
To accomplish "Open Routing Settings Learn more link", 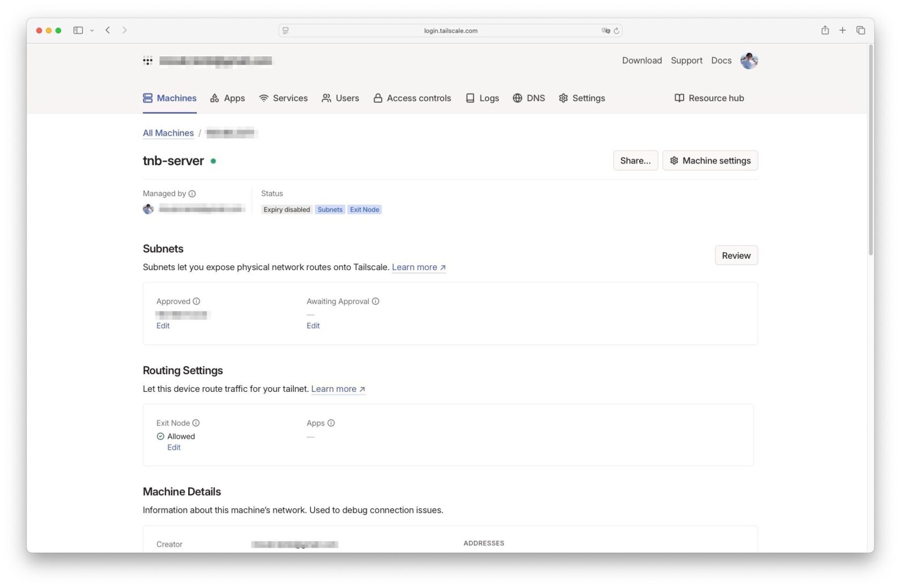I will pyautogui.click(x=338, y=389).
